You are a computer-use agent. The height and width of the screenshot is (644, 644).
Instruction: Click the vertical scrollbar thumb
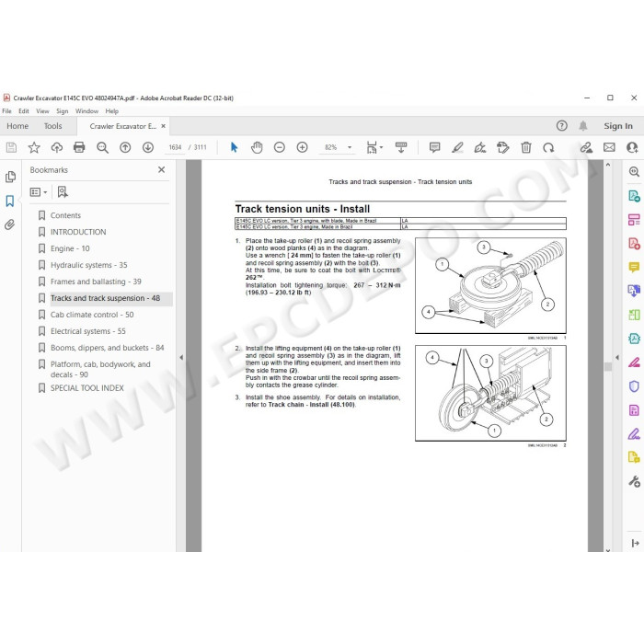tap(608, 366)
